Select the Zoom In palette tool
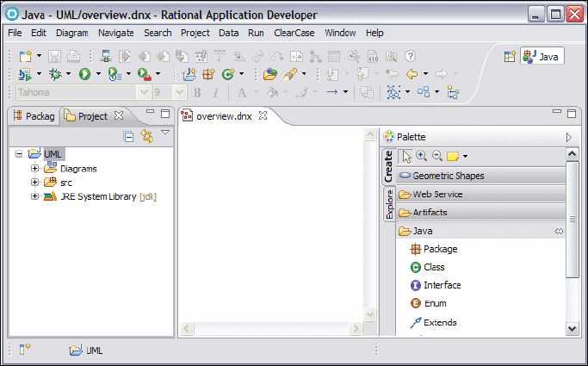Viewport: 588px width, 366px height. tap(422, 156)
